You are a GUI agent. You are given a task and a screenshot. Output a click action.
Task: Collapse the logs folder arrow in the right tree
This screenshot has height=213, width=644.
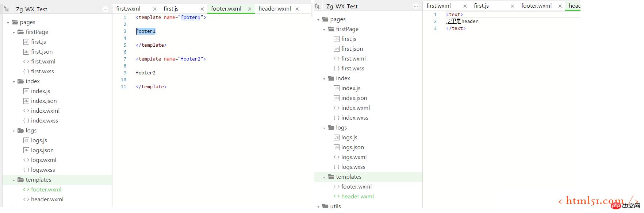coord(324,128)
